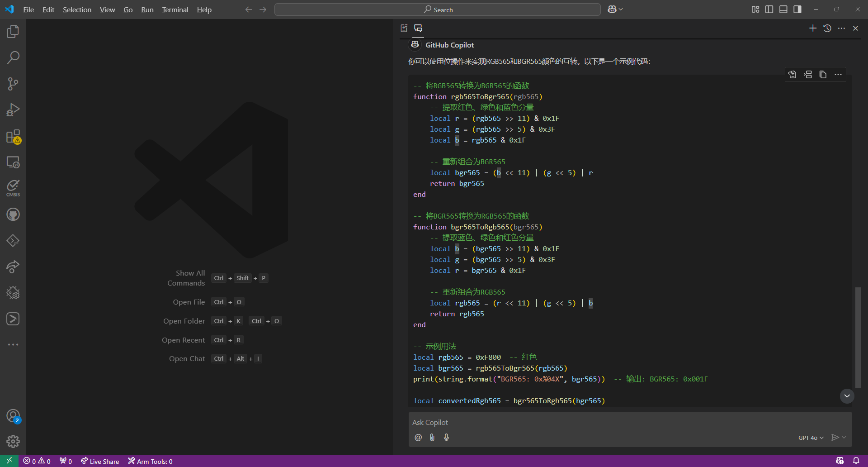The width and height of the screenshot is (868, 467).
Task: Open the Help menu
Action: pos(204,10)
